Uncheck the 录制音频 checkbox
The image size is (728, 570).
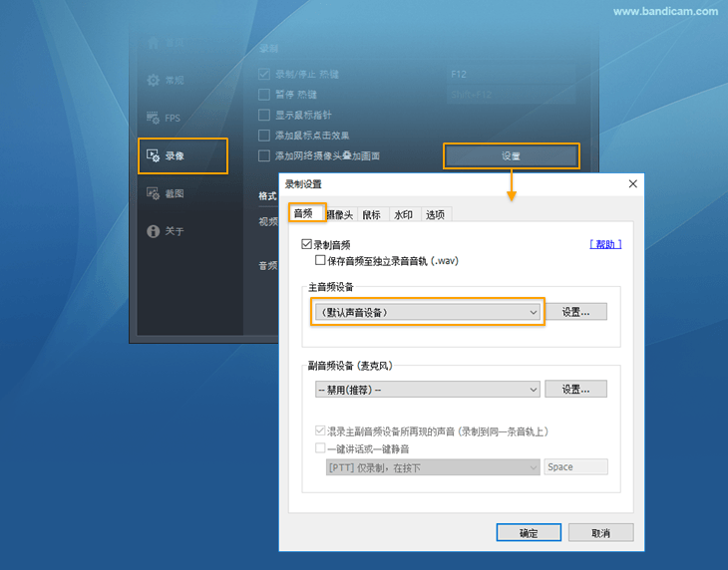click(306, 244)
